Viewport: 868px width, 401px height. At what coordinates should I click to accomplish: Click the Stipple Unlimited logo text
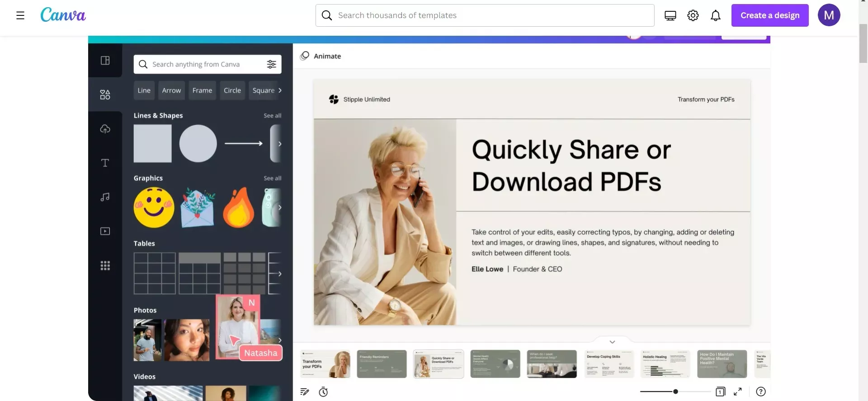[x=366, y=100]
